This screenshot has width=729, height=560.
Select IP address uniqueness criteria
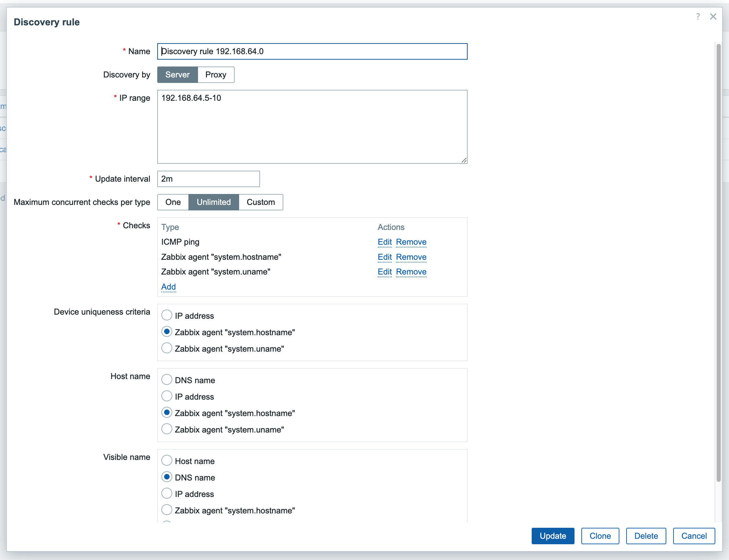(x=167, y=315)
